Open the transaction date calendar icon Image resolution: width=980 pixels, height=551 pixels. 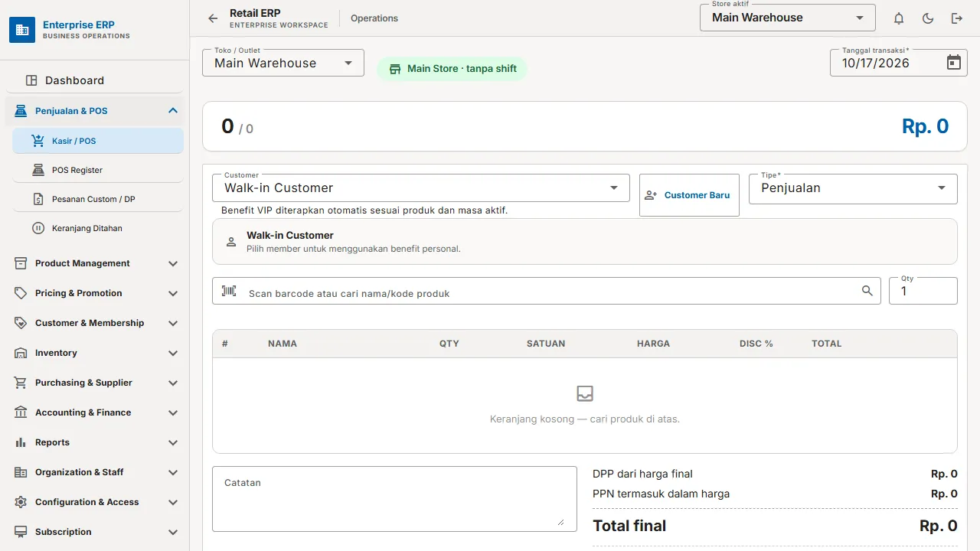click(x=953, y=63)
